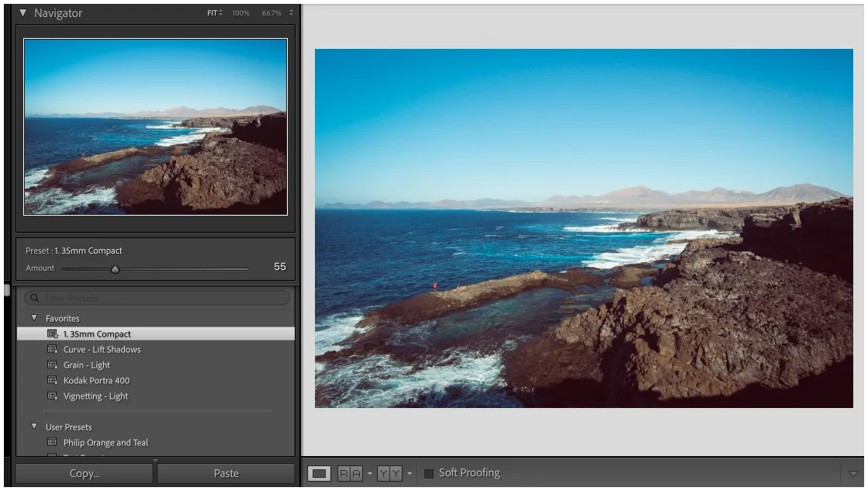Open the toolbar content menu triangle

pos(853,474)
